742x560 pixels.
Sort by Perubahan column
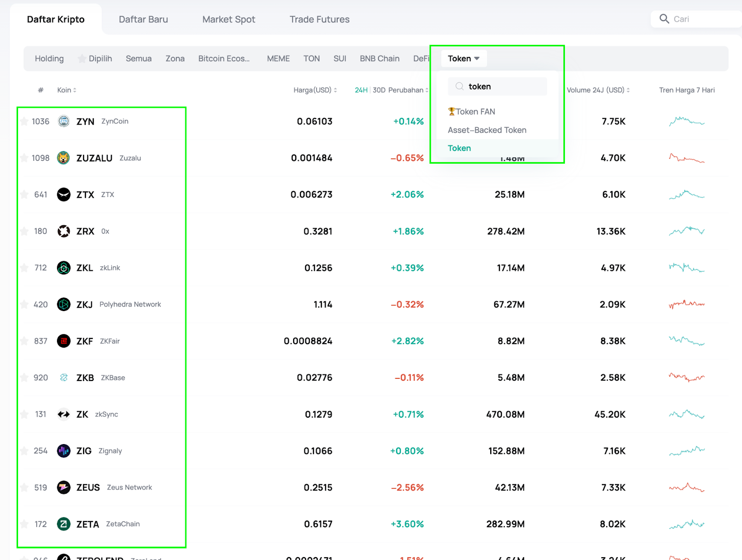(409, 90)
